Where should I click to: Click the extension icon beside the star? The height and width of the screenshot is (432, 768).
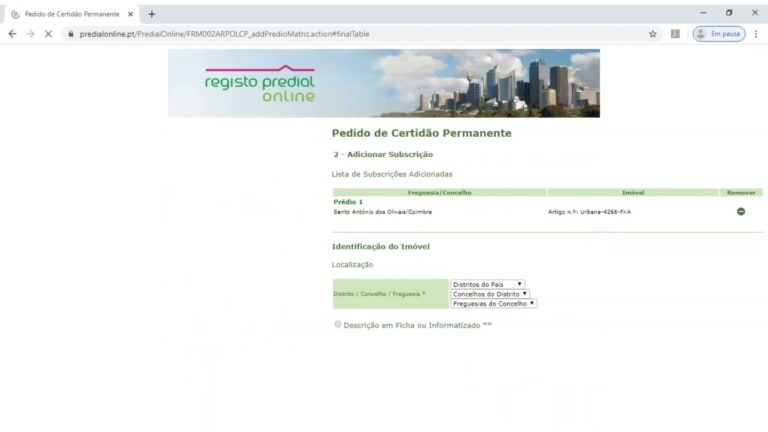tap(676, 34)
